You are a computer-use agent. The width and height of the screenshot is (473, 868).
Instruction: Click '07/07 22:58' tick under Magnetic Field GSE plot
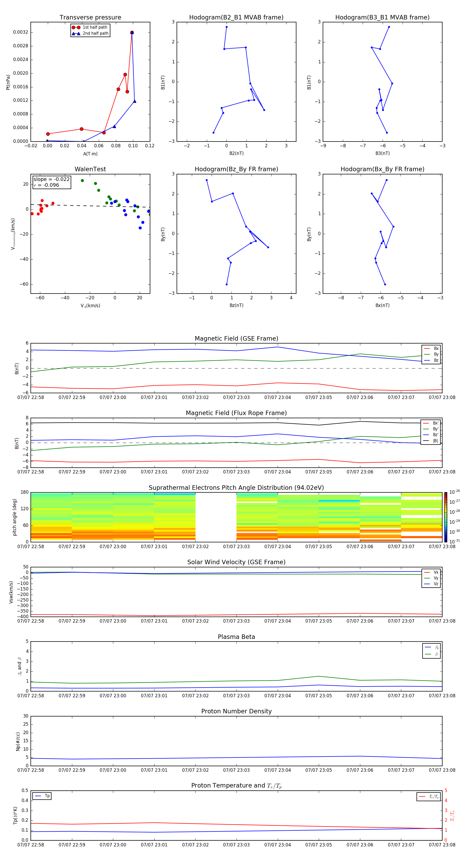click(31, 397)
